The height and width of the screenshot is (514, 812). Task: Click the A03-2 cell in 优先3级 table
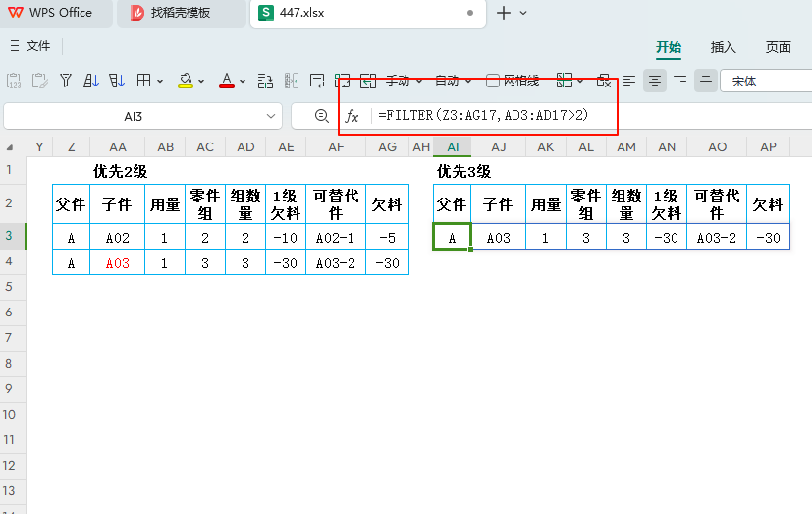point(717,238)
